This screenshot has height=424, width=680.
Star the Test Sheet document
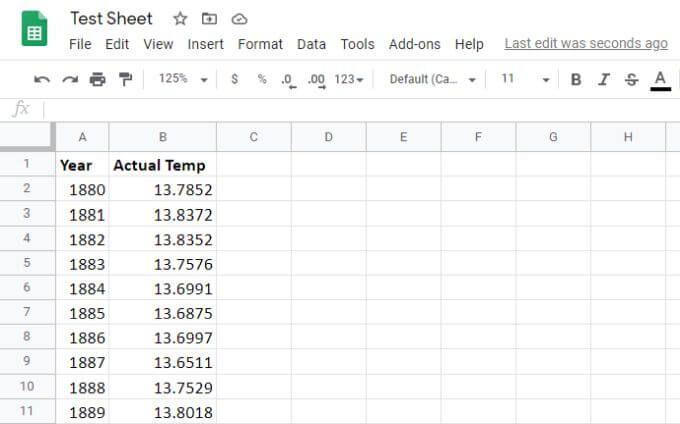180,19
